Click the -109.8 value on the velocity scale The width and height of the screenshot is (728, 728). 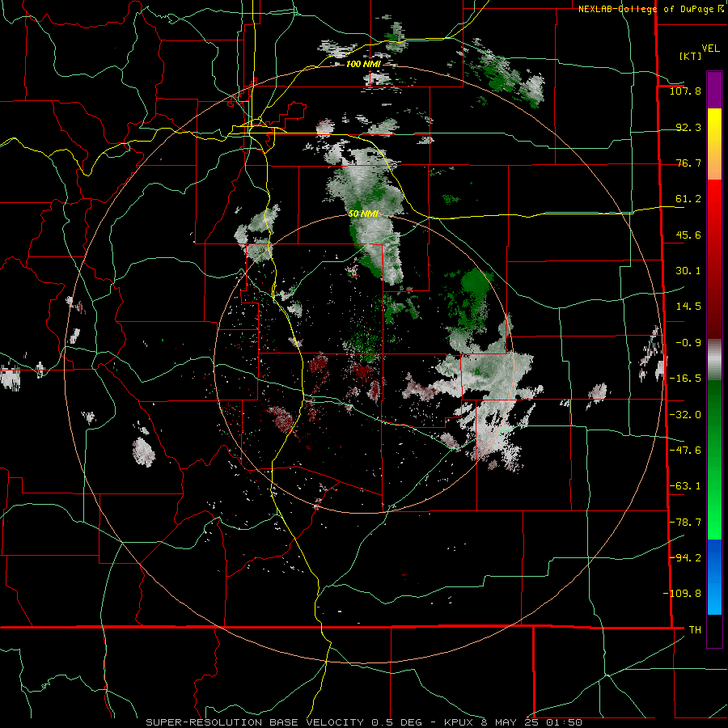pos(682,594)
